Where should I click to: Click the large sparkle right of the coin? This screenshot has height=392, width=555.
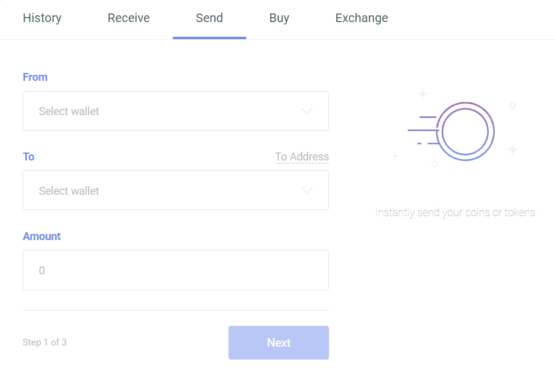[x=512, y=149]
